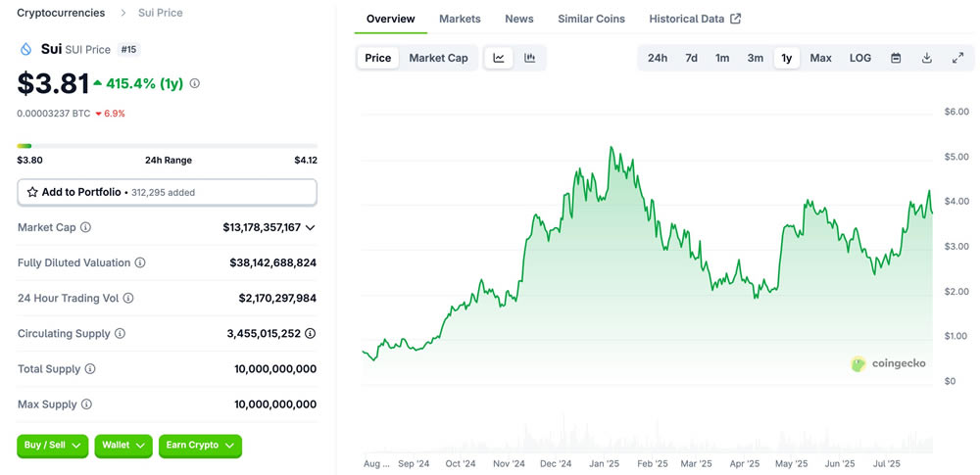Switch to the Markets tab
Viewport: 980px width, 475px height.
tap(460, 19)
